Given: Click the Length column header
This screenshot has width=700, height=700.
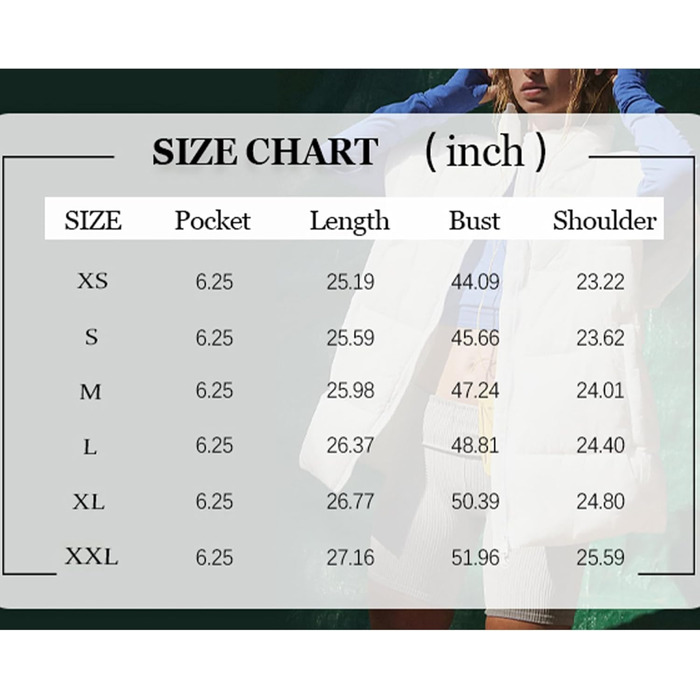Looking at the screenshot, I should [x=349, y=221].
